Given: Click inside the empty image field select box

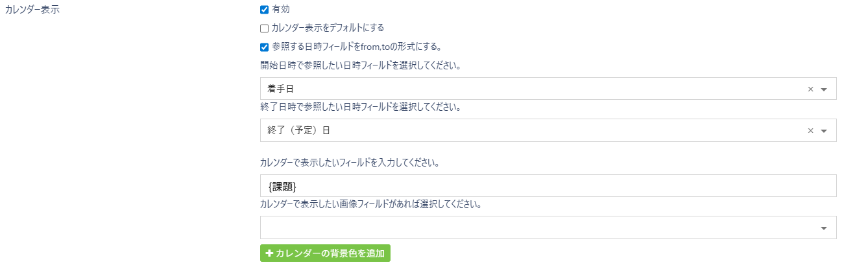Looking at the screenshot, I should (x=538, y=227).
